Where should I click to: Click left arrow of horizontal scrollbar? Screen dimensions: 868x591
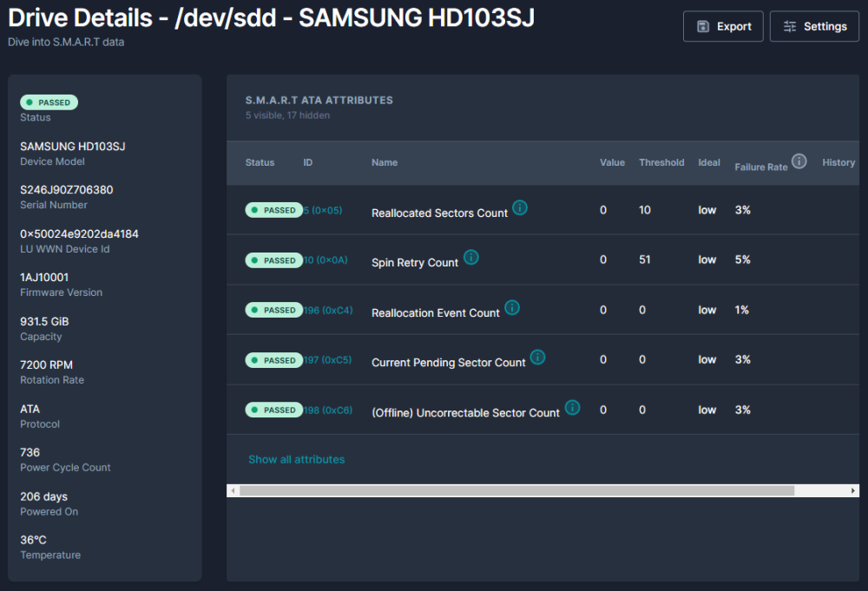(233, 491)
